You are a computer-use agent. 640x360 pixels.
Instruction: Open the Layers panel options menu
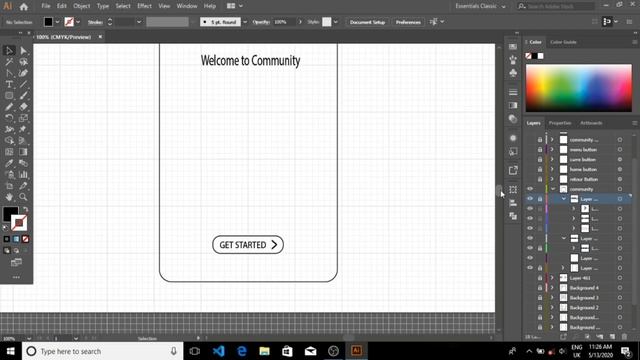tap(635, 123)
